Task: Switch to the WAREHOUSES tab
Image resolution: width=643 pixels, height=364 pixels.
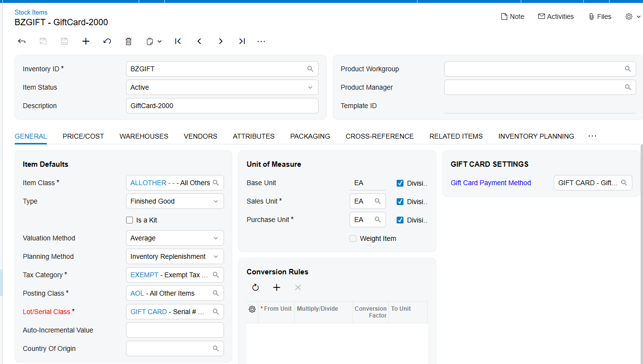Action: pyautogui.click(x=144, y=136)
